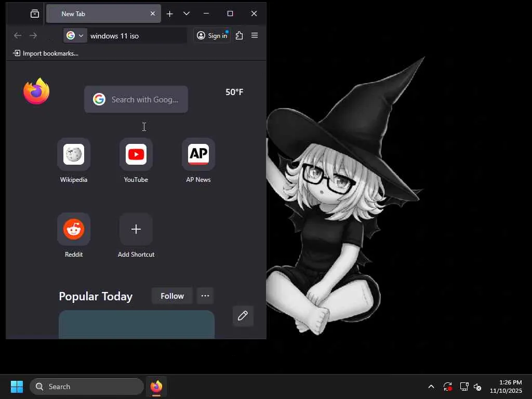The height and width of the screenshot is (399, 532).
Task: Click Import bookmarks link
Action: click(46, 54)
